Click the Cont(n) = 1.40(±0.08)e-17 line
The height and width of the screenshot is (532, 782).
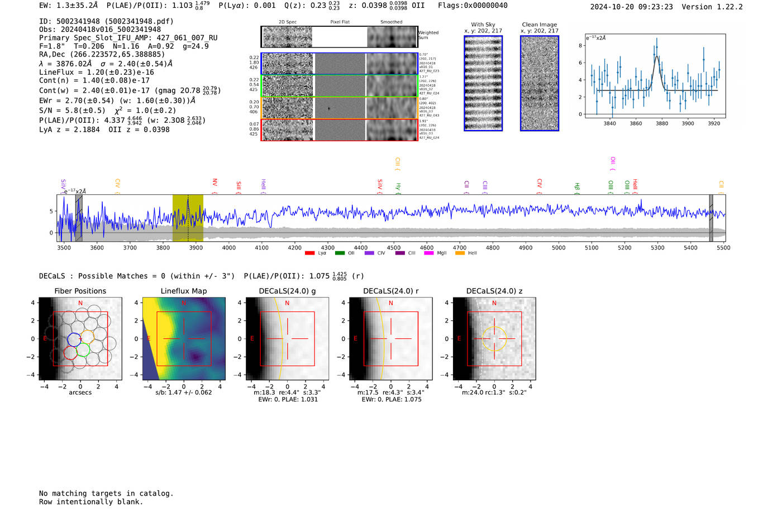[94, 80]
